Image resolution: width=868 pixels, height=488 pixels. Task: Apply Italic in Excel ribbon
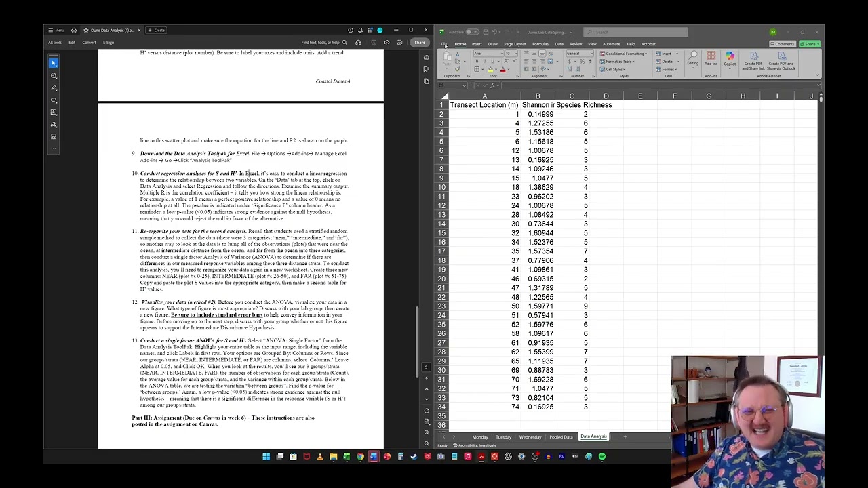click(485, 61)
